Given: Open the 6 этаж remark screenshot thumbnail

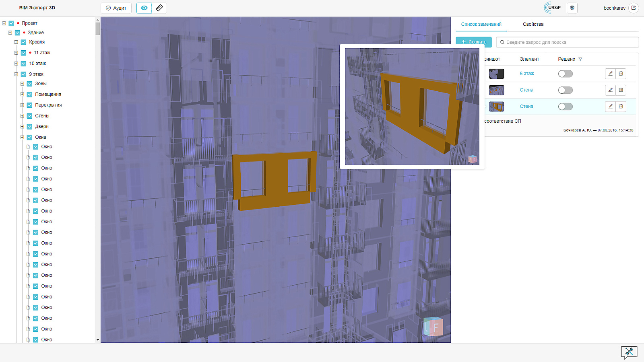Looking at the screenshot, I should pos(496,74).
